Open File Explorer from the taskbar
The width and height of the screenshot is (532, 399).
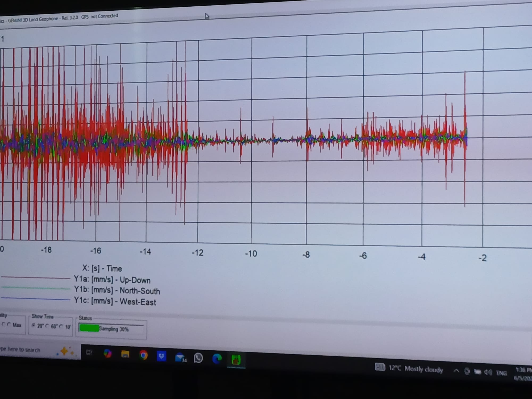point(125,354)
